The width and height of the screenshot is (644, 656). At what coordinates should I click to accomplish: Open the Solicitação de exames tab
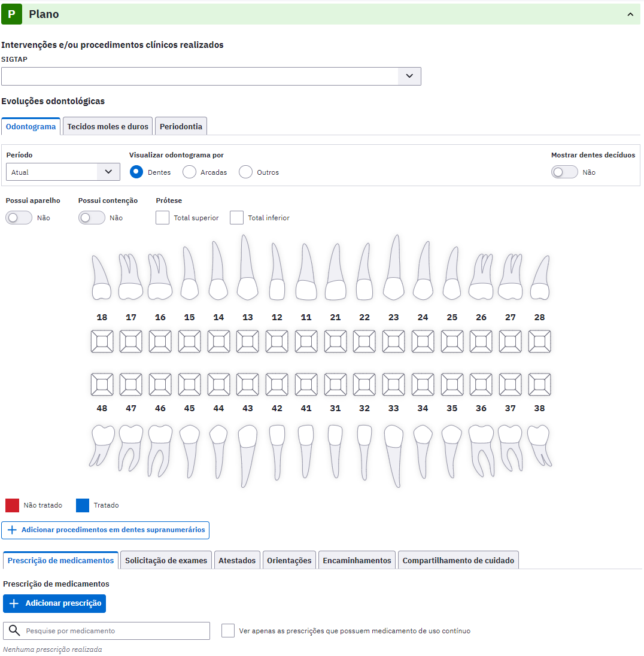pos(166,560)
